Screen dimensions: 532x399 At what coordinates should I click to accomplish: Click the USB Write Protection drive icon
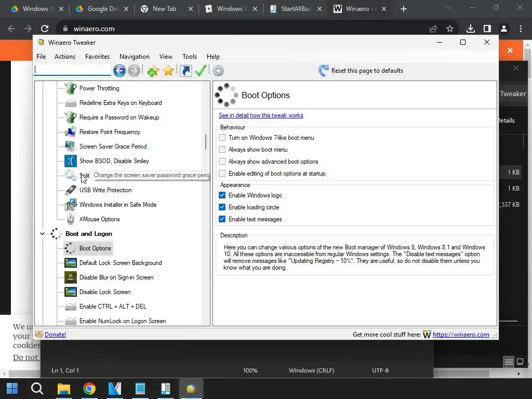point(71,190)
